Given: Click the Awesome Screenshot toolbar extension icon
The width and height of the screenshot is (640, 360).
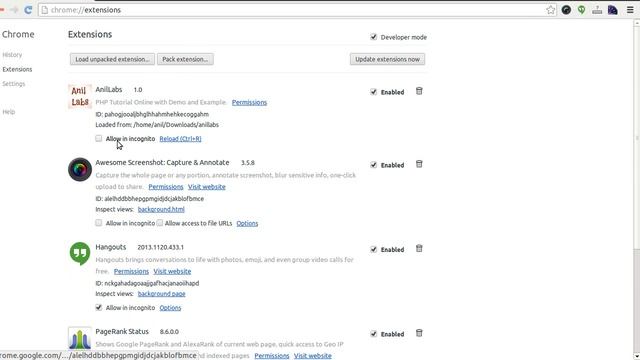Looking at the screenshot, I should click(x=566, y=10).
